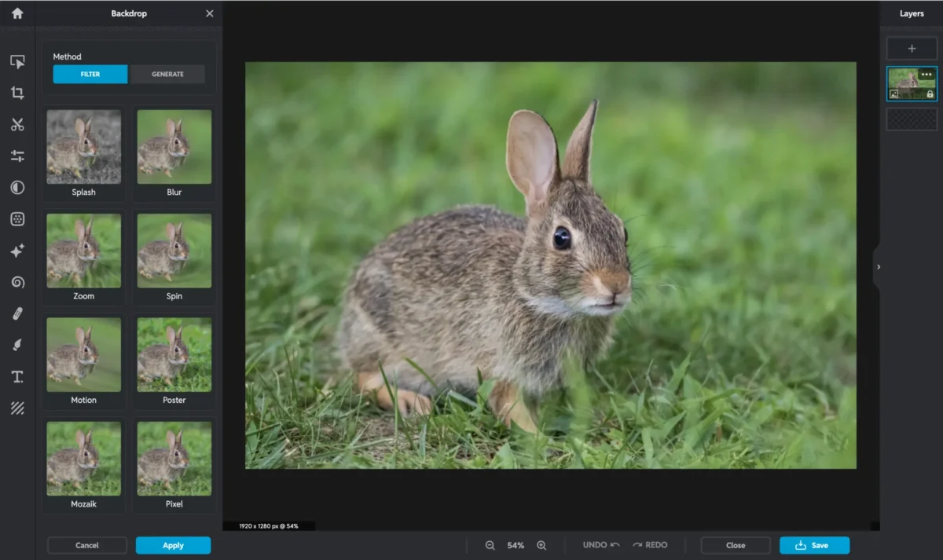Add a new layer with plus button
943x560 pixels.
[912, 49]
